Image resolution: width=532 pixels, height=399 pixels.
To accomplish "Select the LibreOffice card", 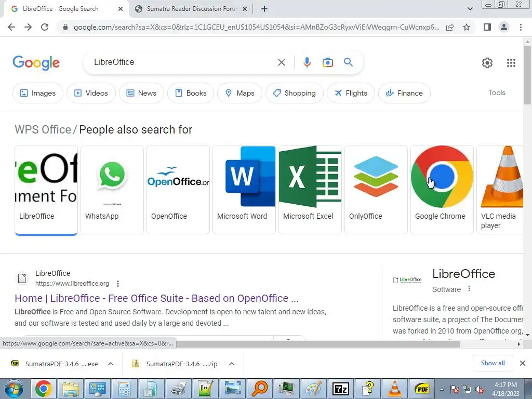I will point(46,190).
